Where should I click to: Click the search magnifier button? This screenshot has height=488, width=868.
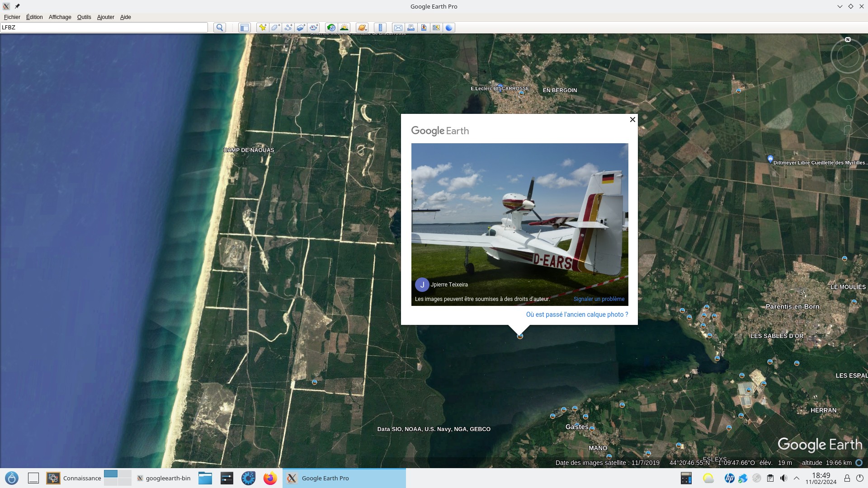click(x=220, y=28)
